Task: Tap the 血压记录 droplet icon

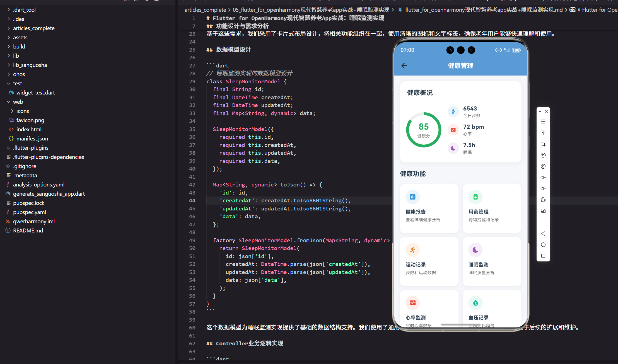Action: click(x=475, y=303)
